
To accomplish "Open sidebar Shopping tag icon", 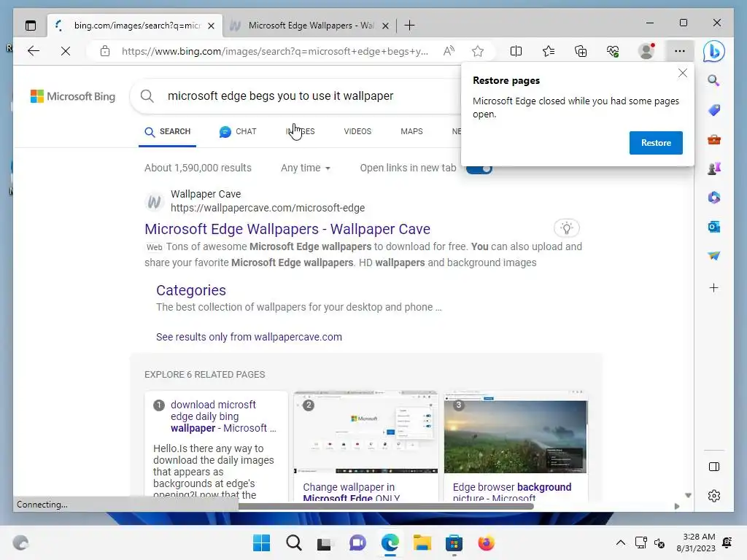I will [x=713, y=110].
